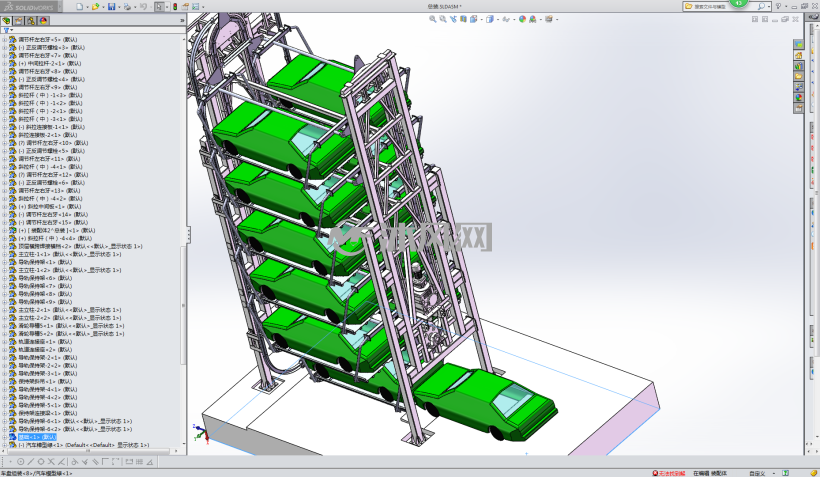
Task: Pick the circle tool in bottom sketch toolbar
Action: click(x=20, y=461)
